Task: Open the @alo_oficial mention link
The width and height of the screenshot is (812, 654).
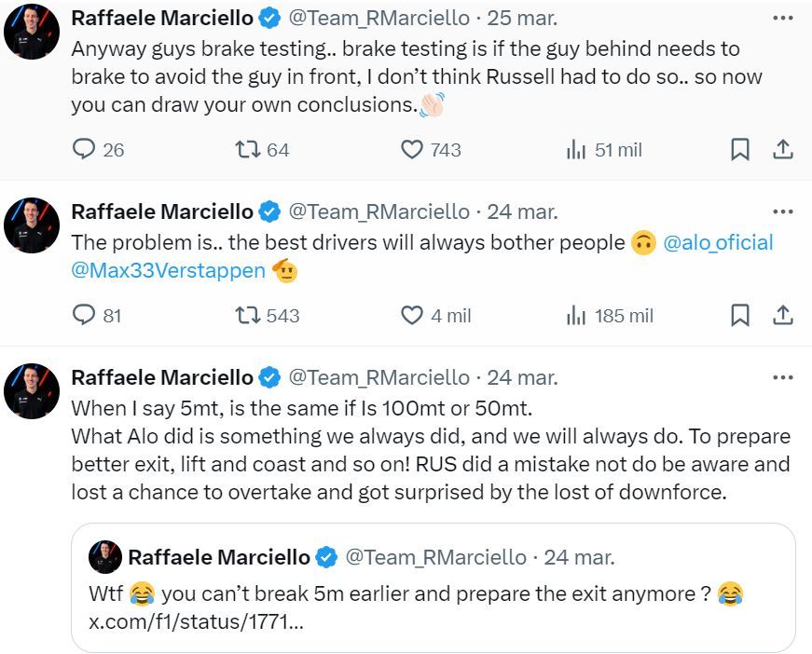Action: [718, 243]
